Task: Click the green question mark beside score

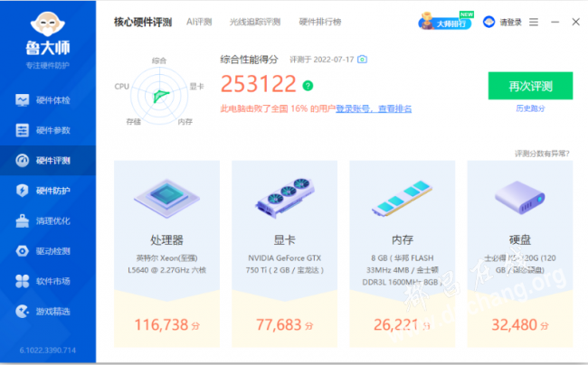Action: pyautogui.click(x=308, y=86)
